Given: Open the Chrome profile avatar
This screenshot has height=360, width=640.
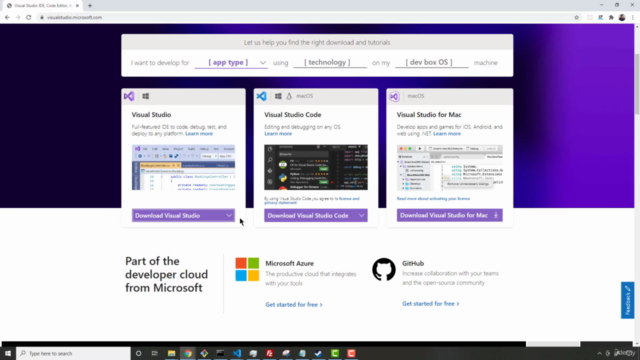Looking at the screenshot, I should (x=622, y=17).
